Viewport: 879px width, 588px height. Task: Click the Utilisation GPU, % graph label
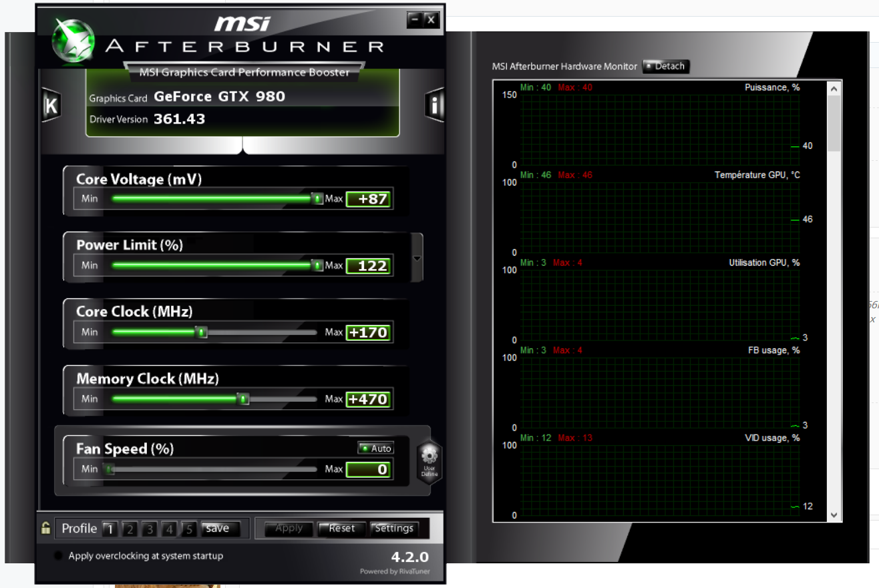[764, 262]
